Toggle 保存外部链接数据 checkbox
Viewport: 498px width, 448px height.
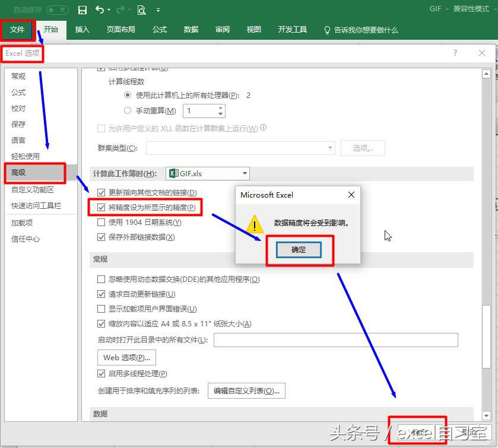click(x=101, y=237)
